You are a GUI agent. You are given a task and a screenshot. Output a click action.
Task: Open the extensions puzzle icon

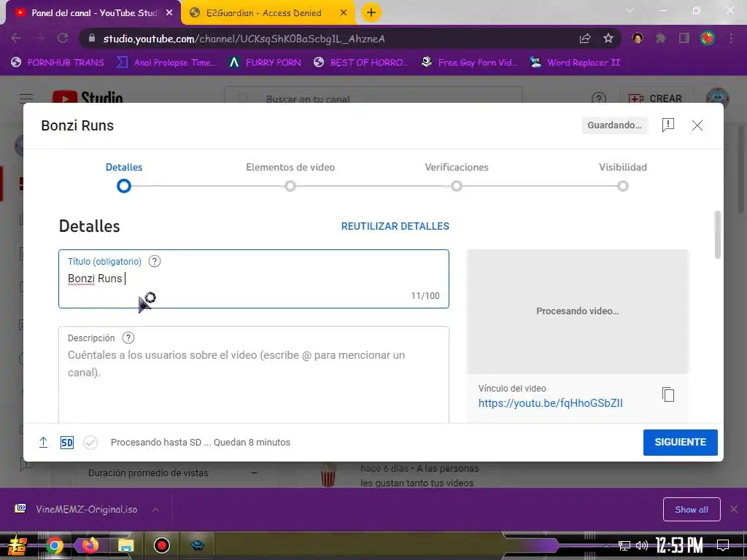(661, 39)
